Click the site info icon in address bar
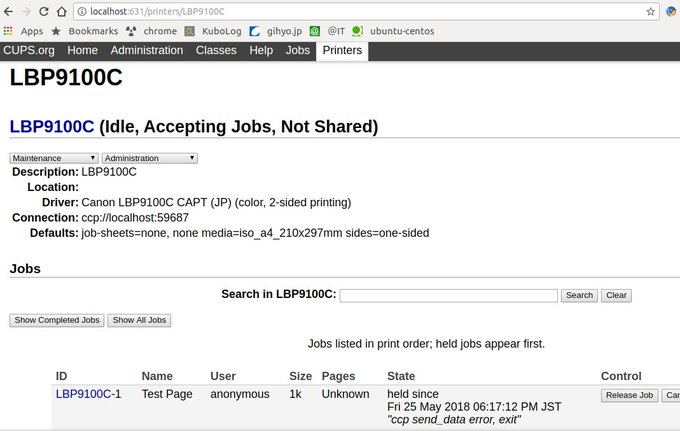This screenshot has height=431, width=680. (x=82, y=12)
